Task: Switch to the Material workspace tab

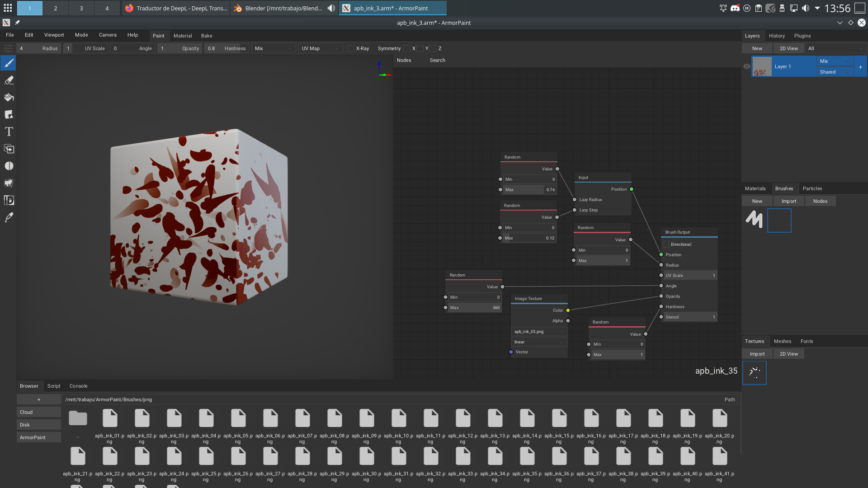Action: point(183,36)
